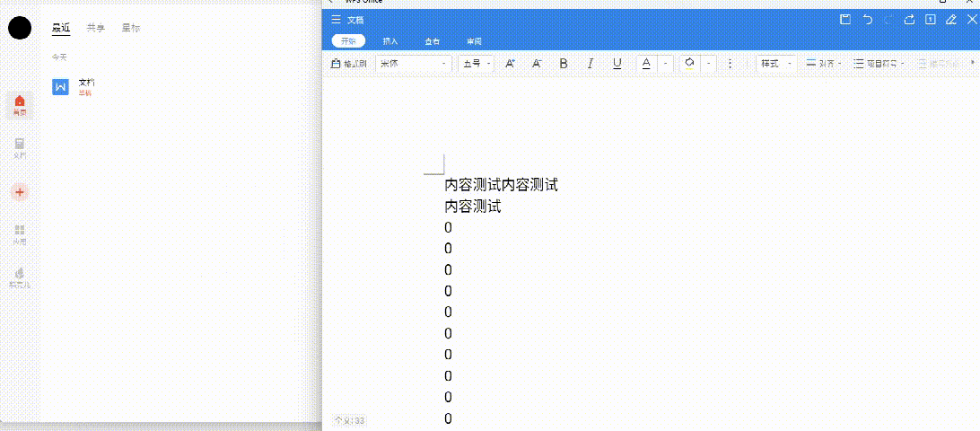Click the pen edit icon in header
980x431 pixels.
tap(951, 20)
